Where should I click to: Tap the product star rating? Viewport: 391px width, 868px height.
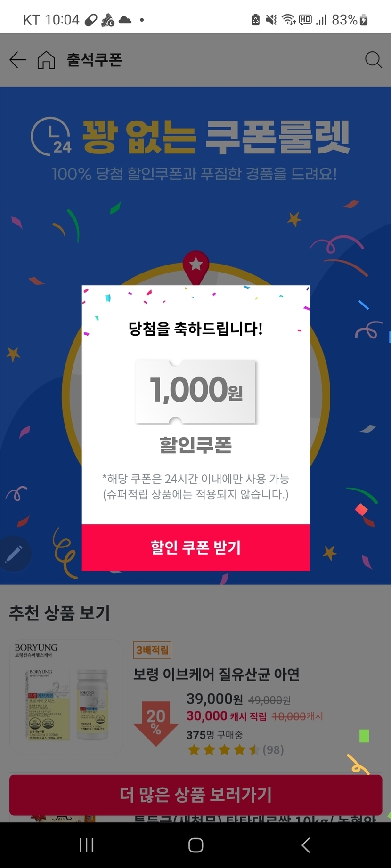tap(224, 750)
